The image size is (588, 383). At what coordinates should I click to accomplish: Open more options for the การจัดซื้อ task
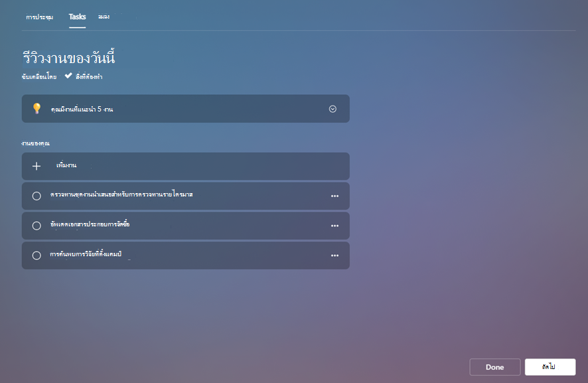pos(334,226)
